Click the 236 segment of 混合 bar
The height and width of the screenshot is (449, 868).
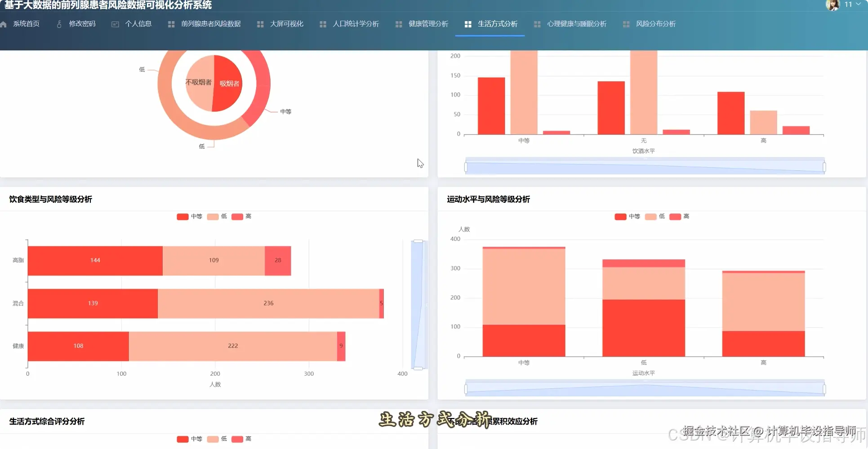coord(268,303)
